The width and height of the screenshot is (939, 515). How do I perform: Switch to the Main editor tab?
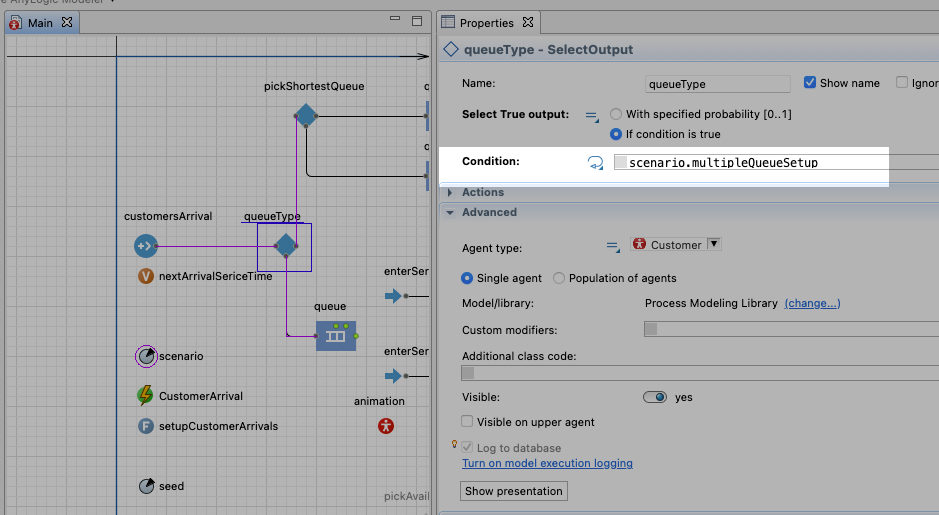40,23
